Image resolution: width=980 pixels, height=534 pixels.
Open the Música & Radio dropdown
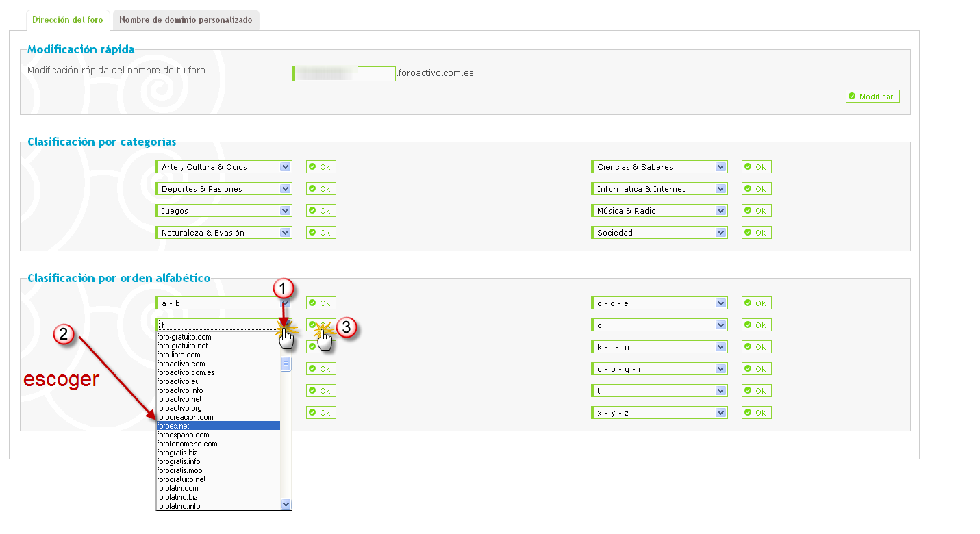pos(659,211)
